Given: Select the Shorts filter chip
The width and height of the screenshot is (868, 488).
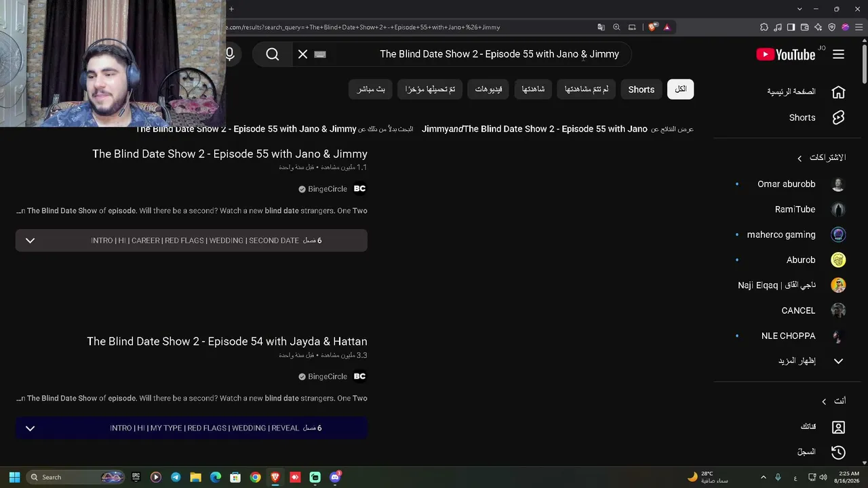Looking at the screenshot, I should [x=642, y=89].
